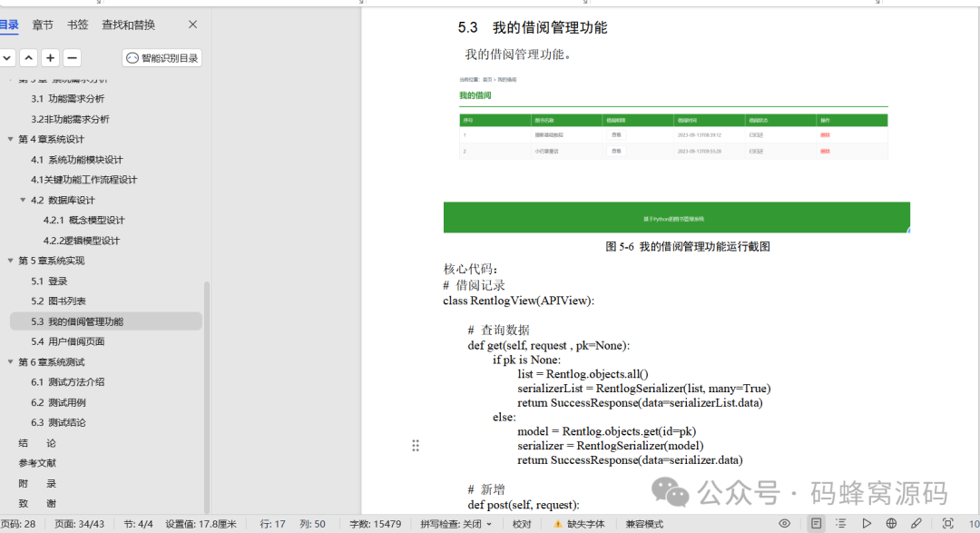Open web layout via the globe icon
Image resolution: width=980 pixels, height=533 pixels.
click(891, 523)
